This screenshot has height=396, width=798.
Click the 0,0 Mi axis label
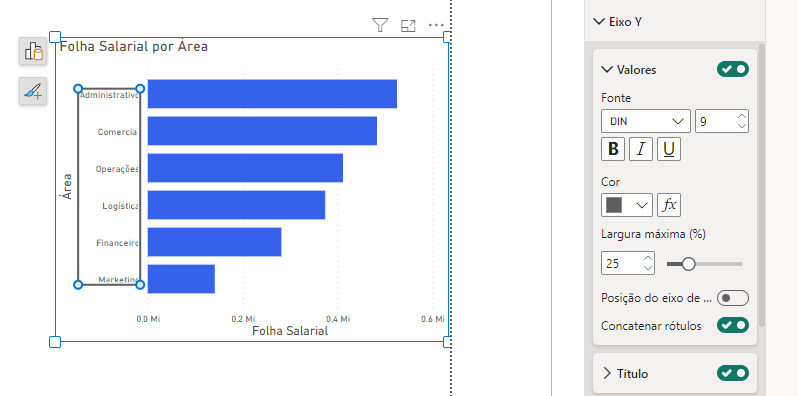(x=148, y=319)
